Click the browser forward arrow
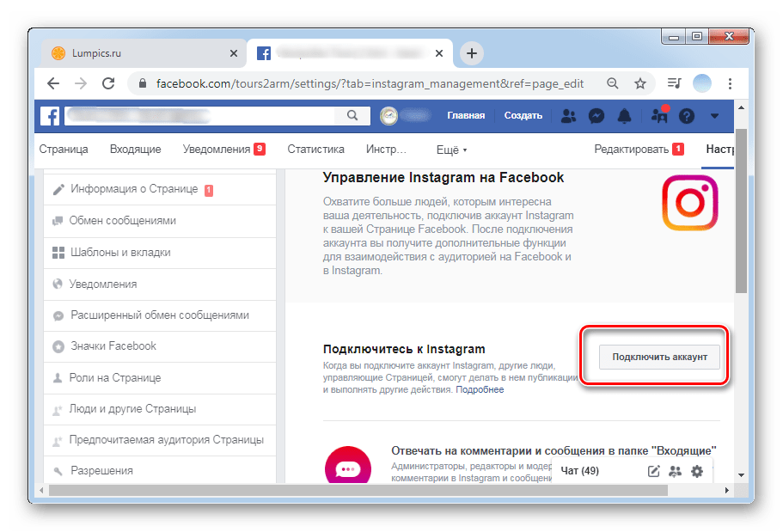 (81, 83)
